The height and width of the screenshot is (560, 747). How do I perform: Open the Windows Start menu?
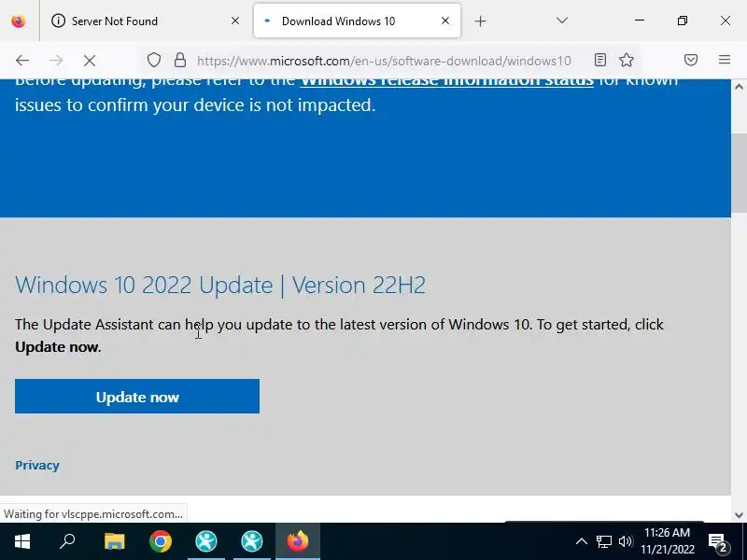(21, 541)
